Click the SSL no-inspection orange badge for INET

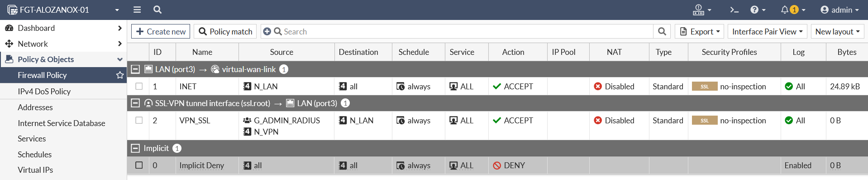705,86
